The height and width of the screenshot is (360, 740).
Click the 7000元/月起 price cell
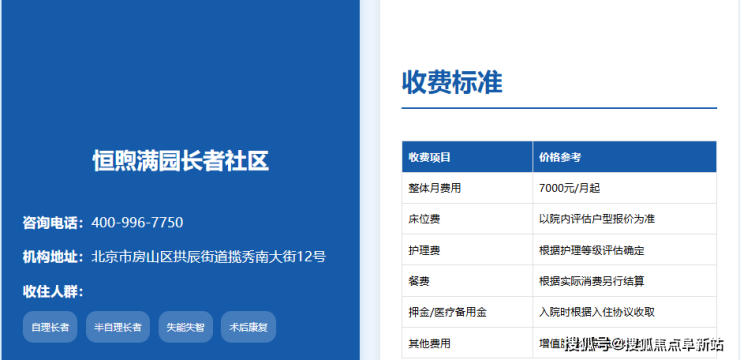624,188
